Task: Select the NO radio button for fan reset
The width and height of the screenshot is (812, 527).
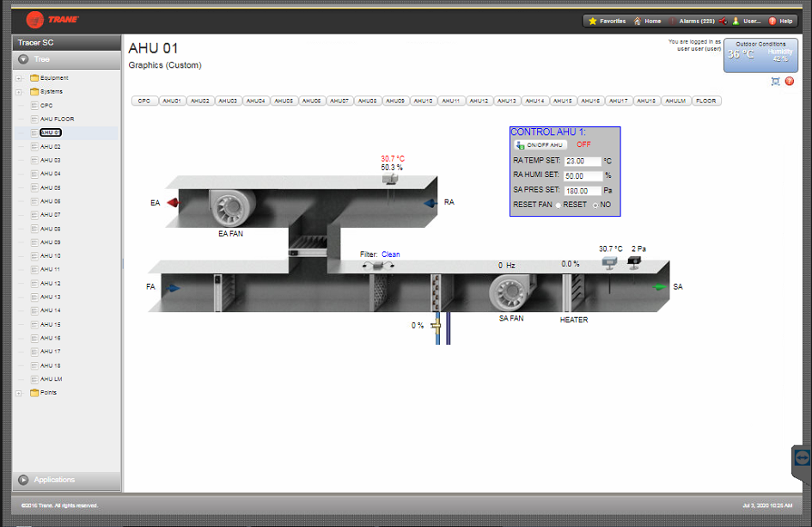Action: coord(595,205)
